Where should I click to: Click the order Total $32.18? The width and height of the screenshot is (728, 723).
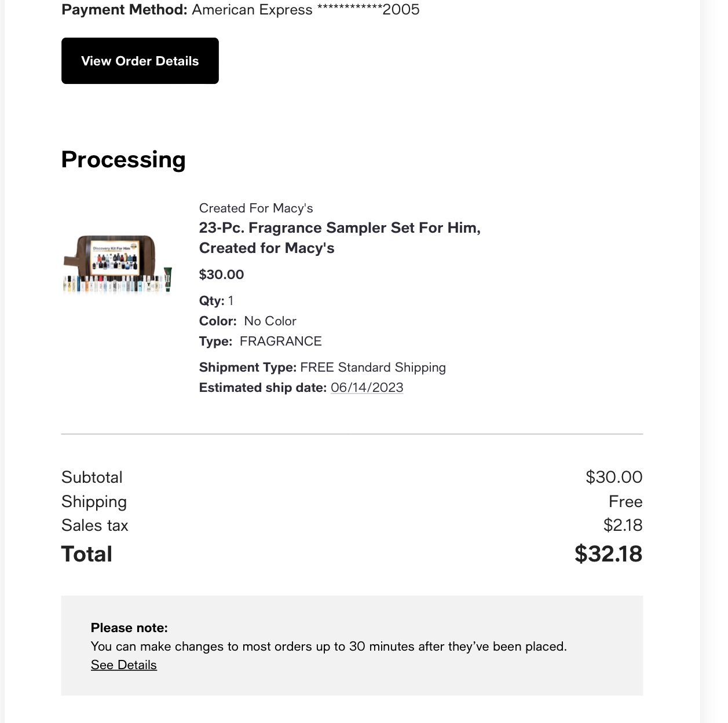click(x=608, y=554)
